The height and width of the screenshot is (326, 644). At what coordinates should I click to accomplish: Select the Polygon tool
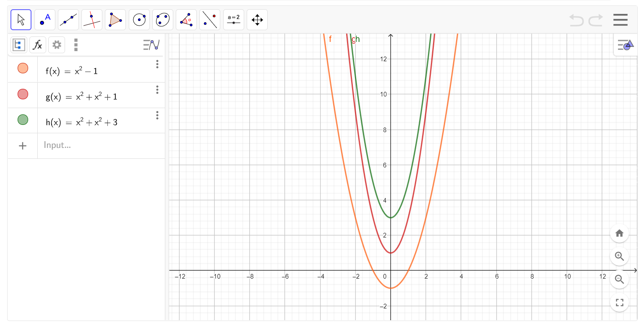pyautogui.click(x=115, y=20)
